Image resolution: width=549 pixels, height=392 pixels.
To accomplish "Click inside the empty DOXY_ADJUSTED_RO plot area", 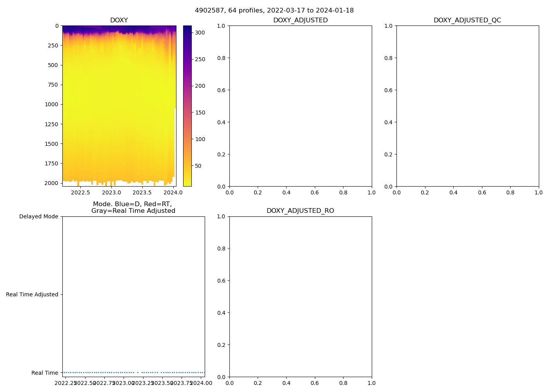I will point(300,296).
